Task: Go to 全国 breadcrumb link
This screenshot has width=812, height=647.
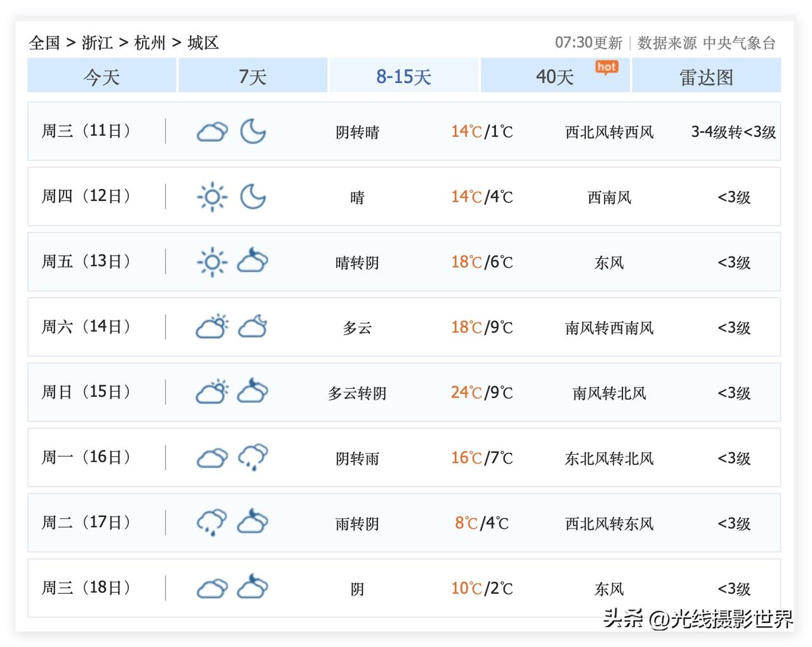Action: 44,42
